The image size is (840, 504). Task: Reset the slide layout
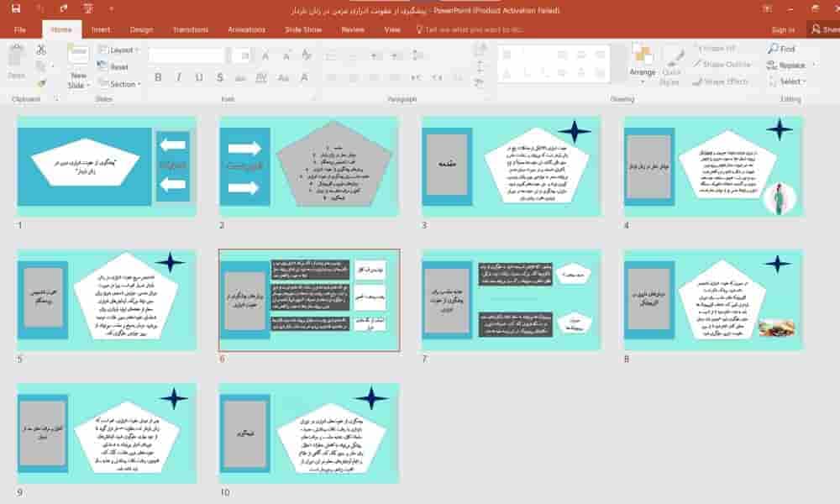113,66
